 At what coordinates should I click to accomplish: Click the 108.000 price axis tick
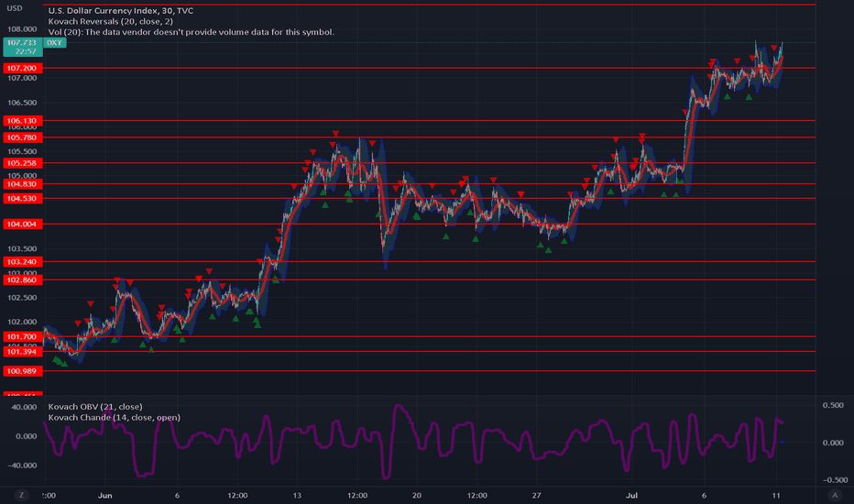pos(22,29)
